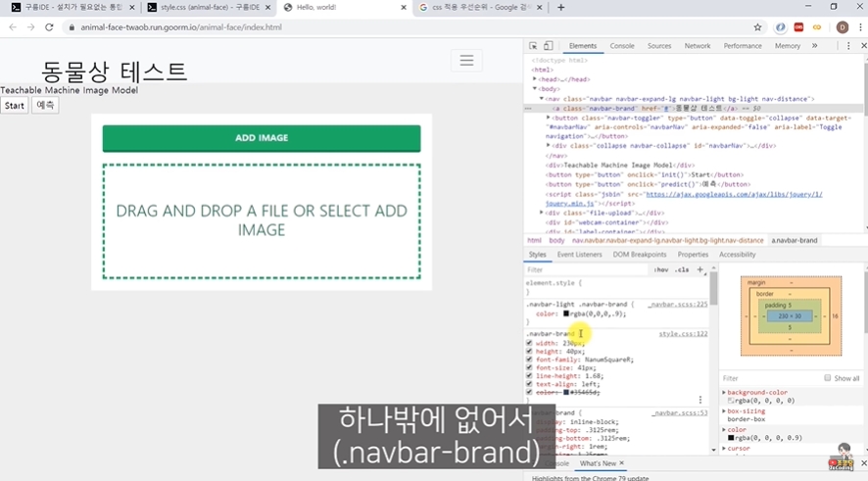Click the ellipsis beside selected navbar-brand node

[x=528, y=109]
